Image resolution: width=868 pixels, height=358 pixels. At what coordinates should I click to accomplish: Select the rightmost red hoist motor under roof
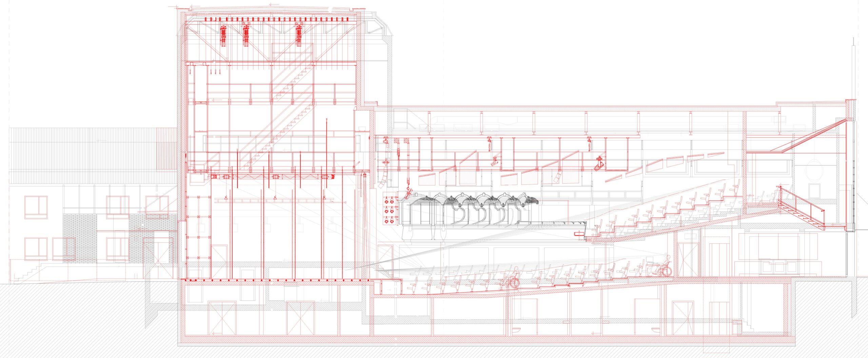299,35
